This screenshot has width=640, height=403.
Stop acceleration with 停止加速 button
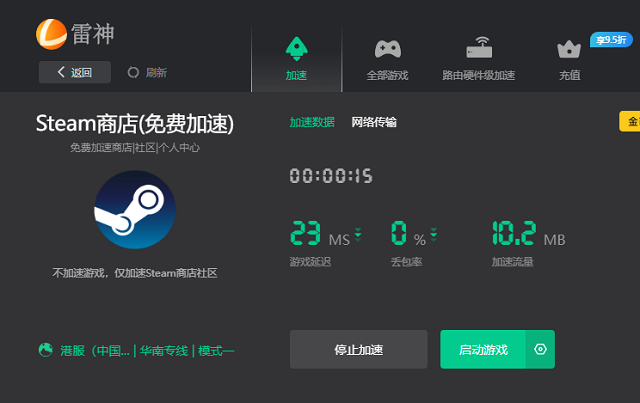click(359, 350)
